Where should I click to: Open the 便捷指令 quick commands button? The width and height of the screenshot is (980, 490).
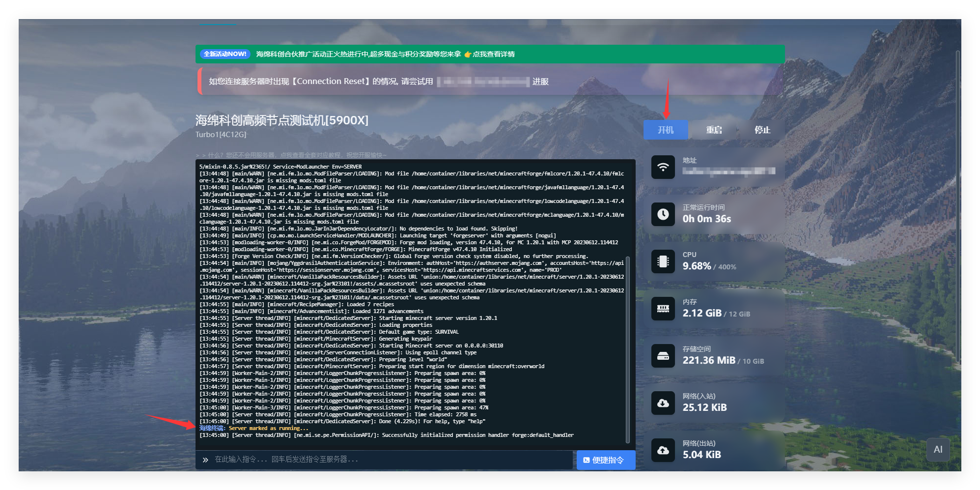(x=606, y=460)
